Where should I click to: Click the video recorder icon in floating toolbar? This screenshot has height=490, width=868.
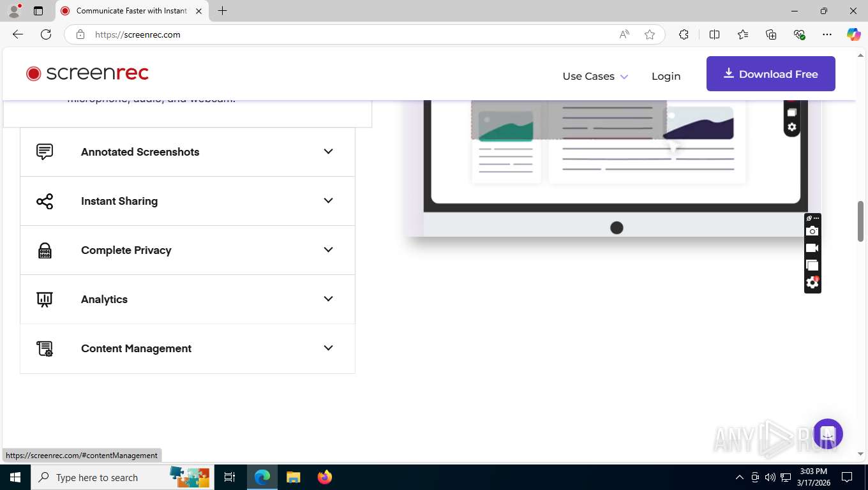[812, 248]
